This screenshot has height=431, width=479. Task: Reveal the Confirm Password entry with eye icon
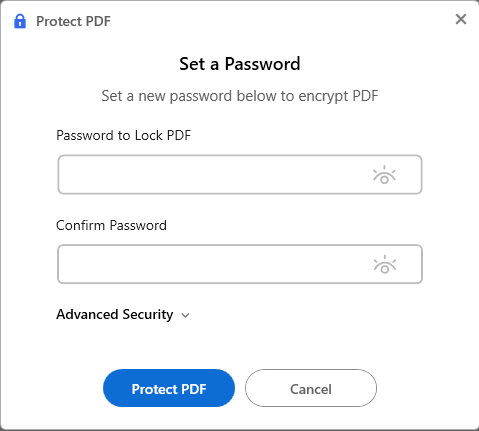[385, 264]
